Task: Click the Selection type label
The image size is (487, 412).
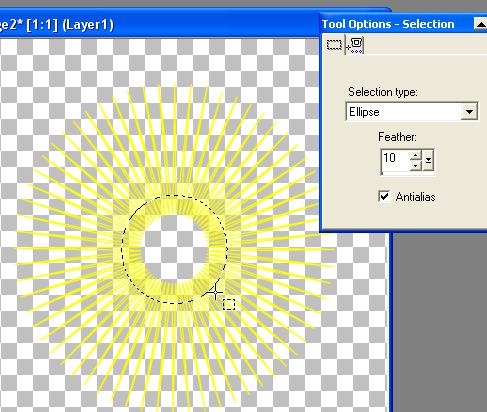Action: pyautogui.click(x=383, y=92)
